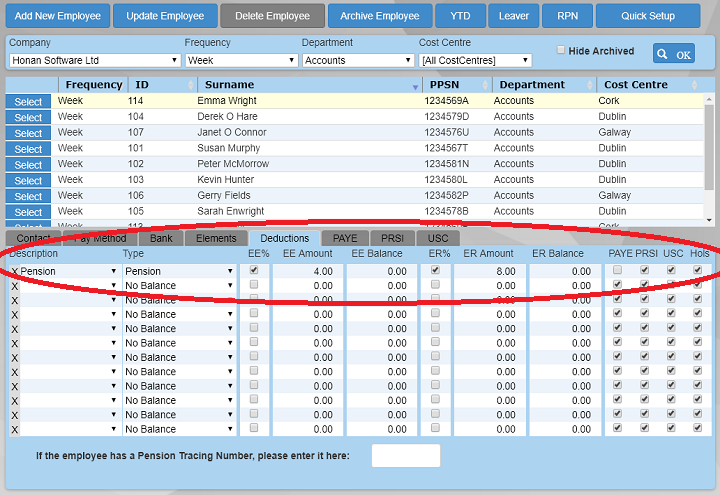720x495 pixels.
Task: Open the Company dropdown showing Honan Software Ltd
Action: [x=94, y=61]
